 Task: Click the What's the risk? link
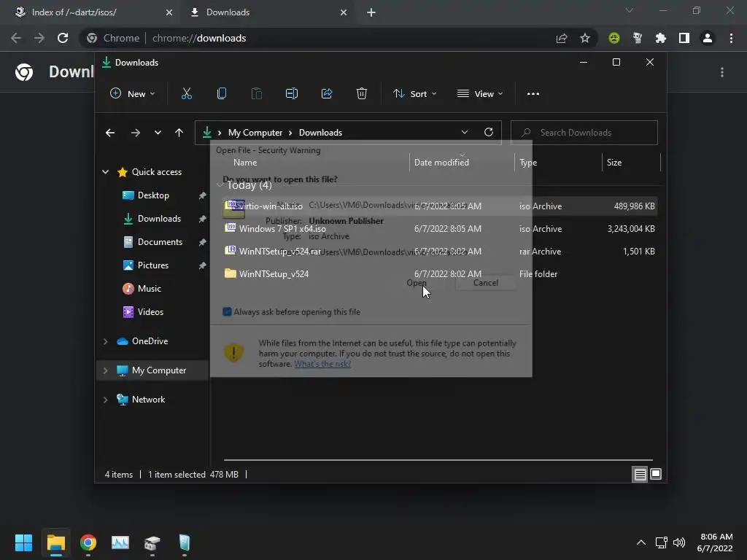(322, 364)
